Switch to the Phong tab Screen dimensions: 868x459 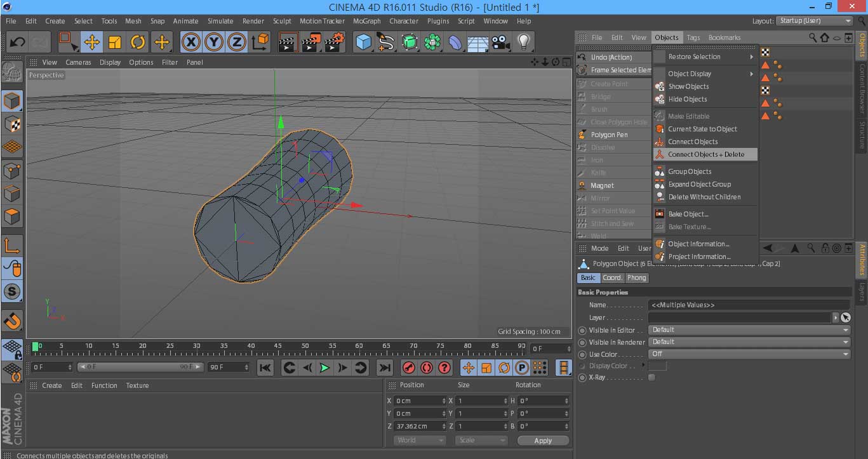pyautogui.click(x=636, y=277)
